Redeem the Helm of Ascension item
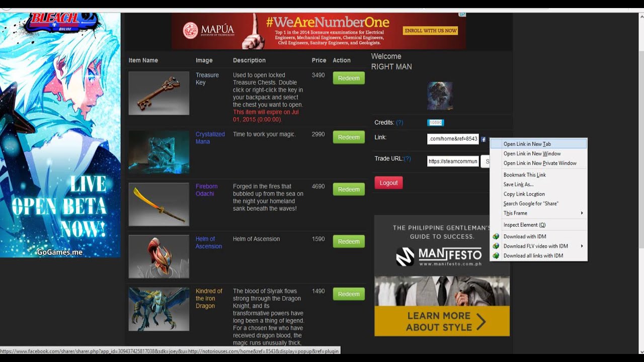Screen dimensions: 644x362 point(349,241)
